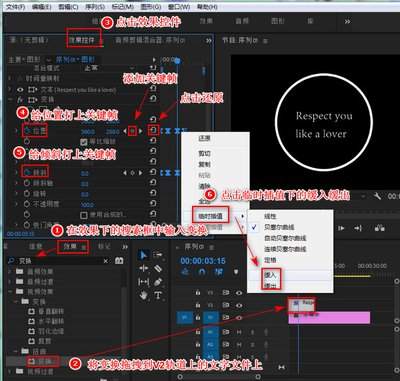Expand the audio effects folder
400x381 pixels.
pos(11,272)
